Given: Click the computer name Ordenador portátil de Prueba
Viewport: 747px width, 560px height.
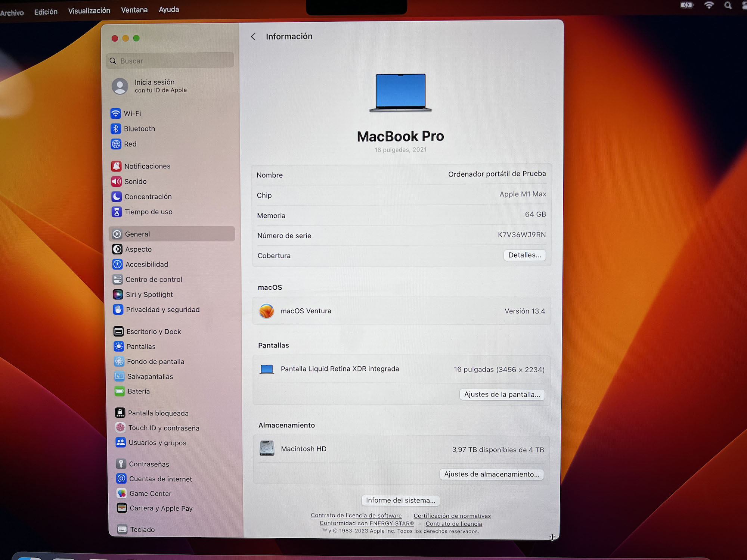Looking at the screenshot, I should [497, 174].
